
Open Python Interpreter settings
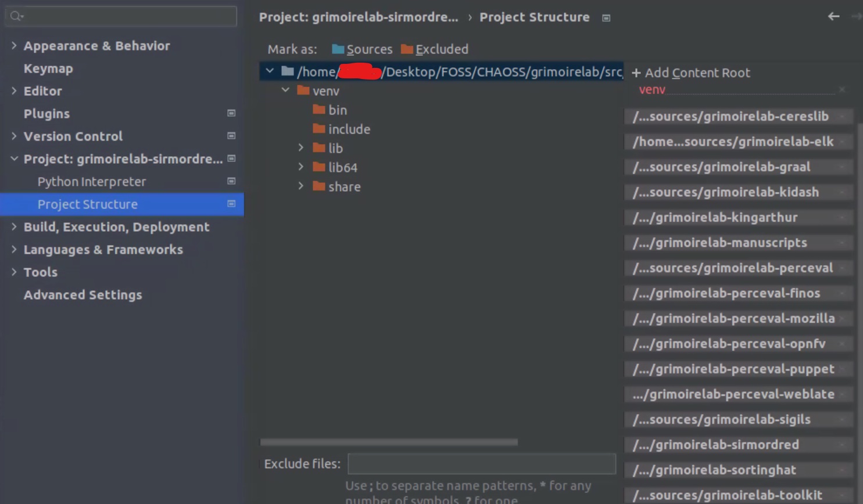pos(92,181)
